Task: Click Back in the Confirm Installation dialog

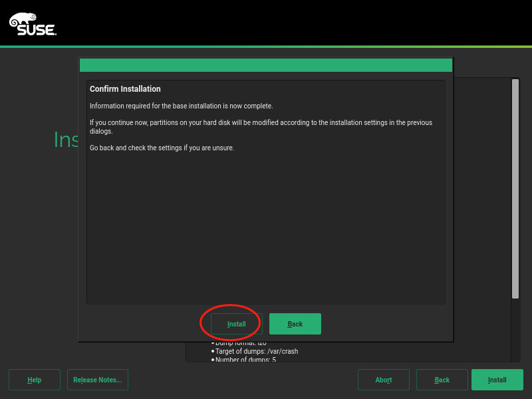Action: (295, 324)
